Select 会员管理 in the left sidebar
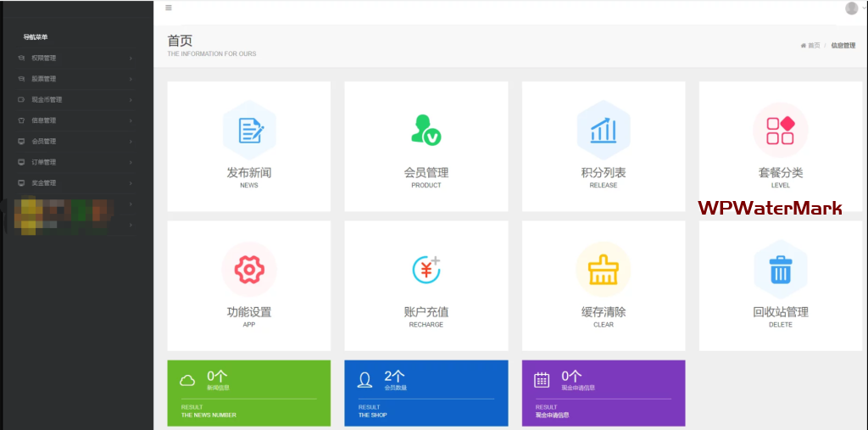Image resolution: width=868 pixels, height=430 pixels. [x=44, y=142]
